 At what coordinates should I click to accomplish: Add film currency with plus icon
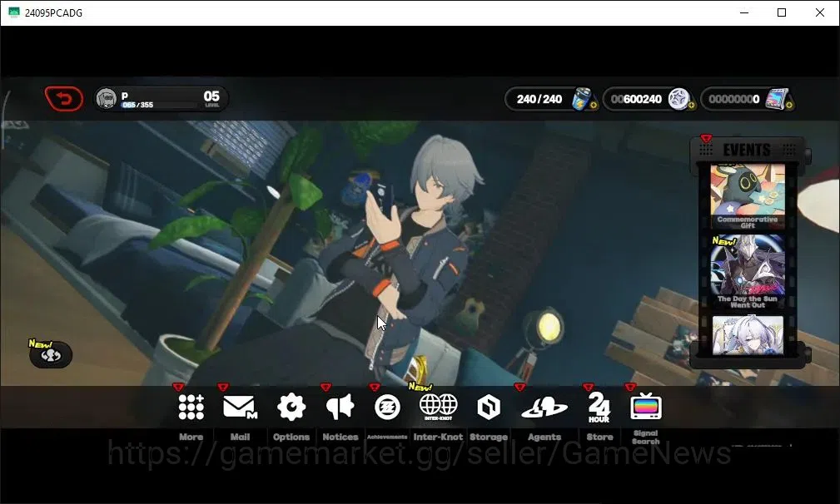[x=789, y=106]
